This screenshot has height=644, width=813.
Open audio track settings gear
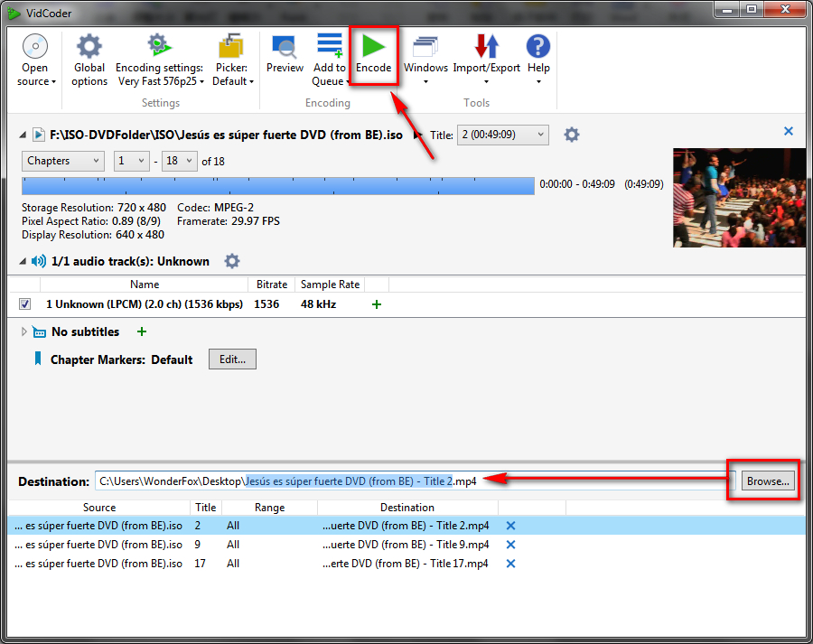pos(232,261)
